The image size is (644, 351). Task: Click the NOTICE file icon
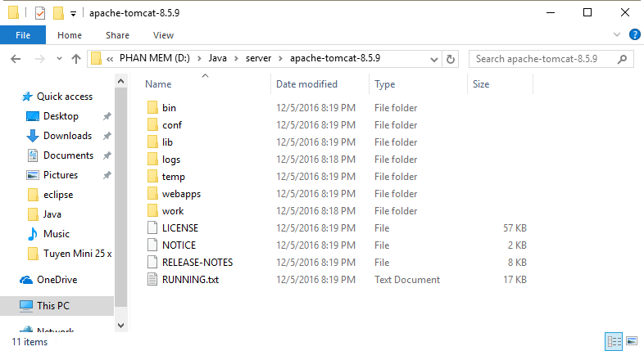152,245
